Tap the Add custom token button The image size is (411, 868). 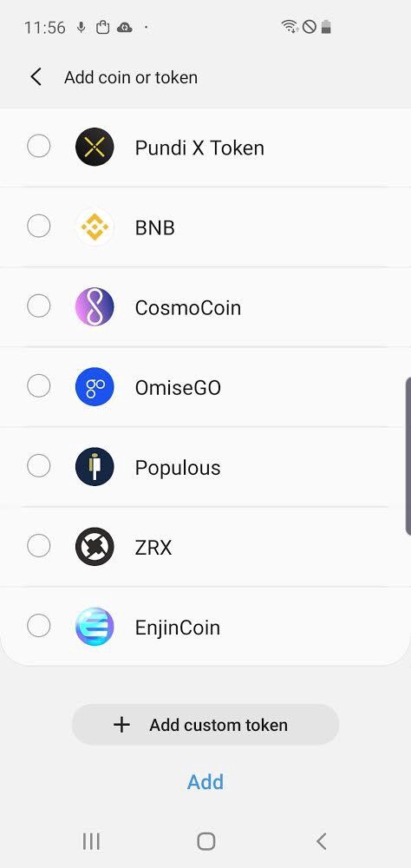click(x=205, y=725)
